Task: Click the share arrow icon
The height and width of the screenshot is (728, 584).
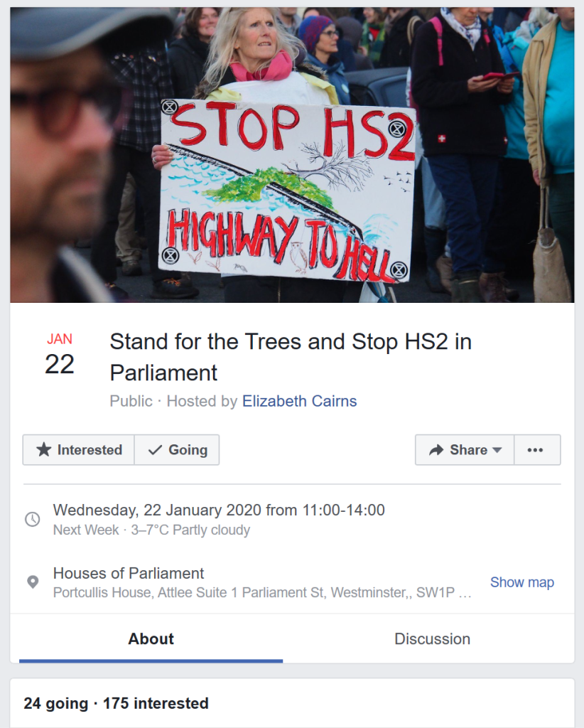Action: (436, 450)
